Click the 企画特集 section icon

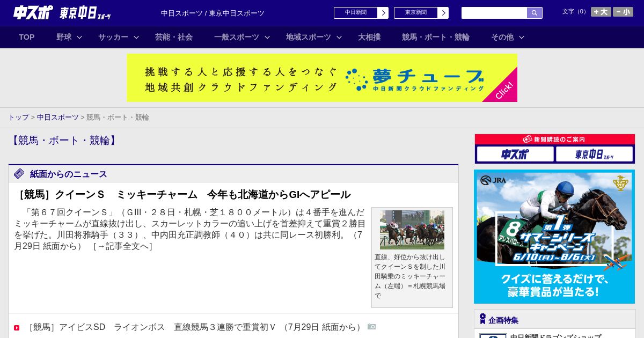(482, 319)
